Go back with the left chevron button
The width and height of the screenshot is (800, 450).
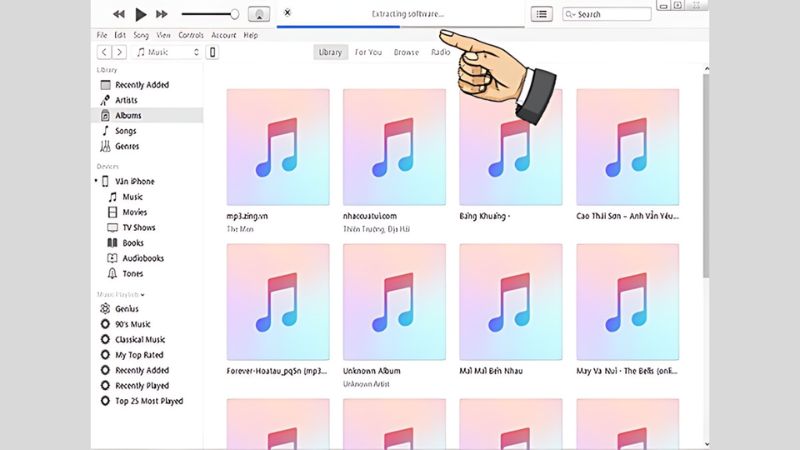click(104, 52)
